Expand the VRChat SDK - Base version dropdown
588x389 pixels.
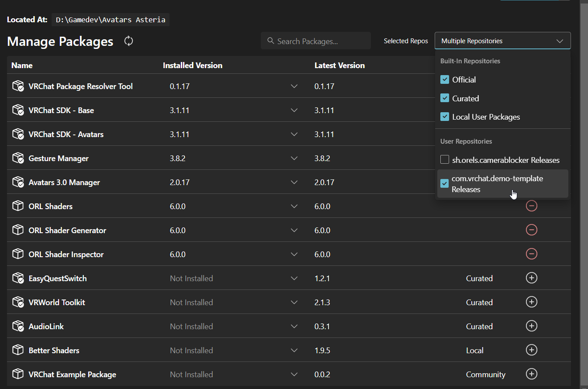click(x=294, y=110)
